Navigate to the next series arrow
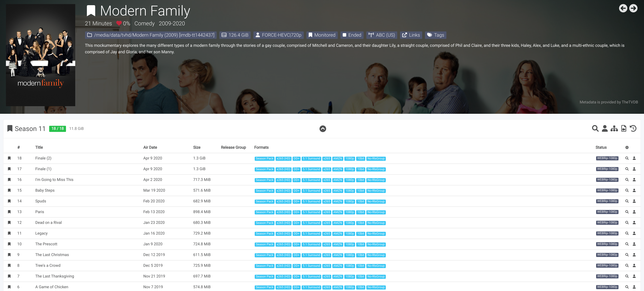644x291 pixels. (633, 8)
